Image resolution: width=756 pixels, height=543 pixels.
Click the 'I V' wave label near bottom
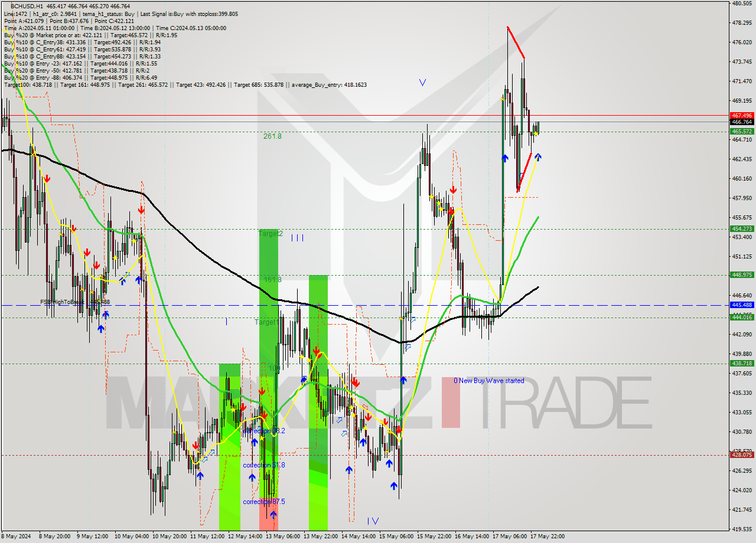[373, 521]
